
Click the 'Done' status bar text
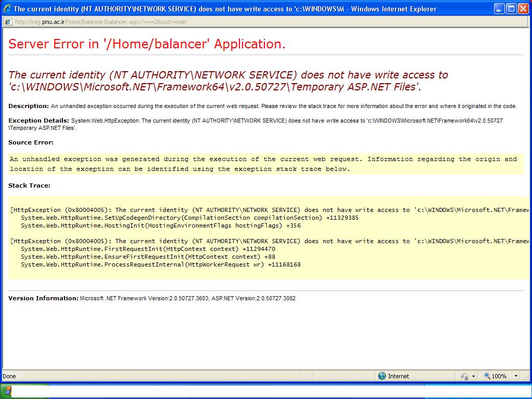click(x=9, y=376)
